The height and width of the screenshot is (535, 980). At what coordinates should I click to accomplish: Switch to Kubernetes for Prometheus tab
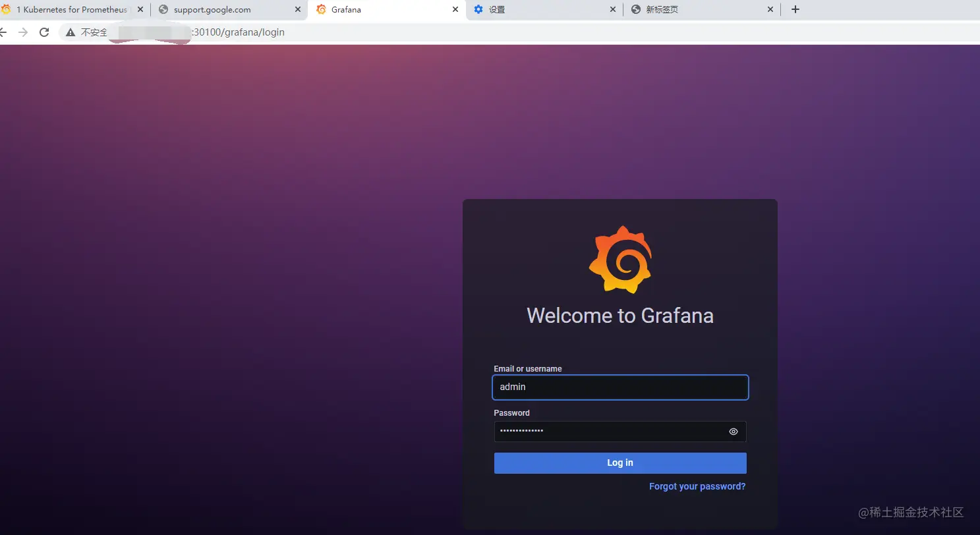coord(71,9)
